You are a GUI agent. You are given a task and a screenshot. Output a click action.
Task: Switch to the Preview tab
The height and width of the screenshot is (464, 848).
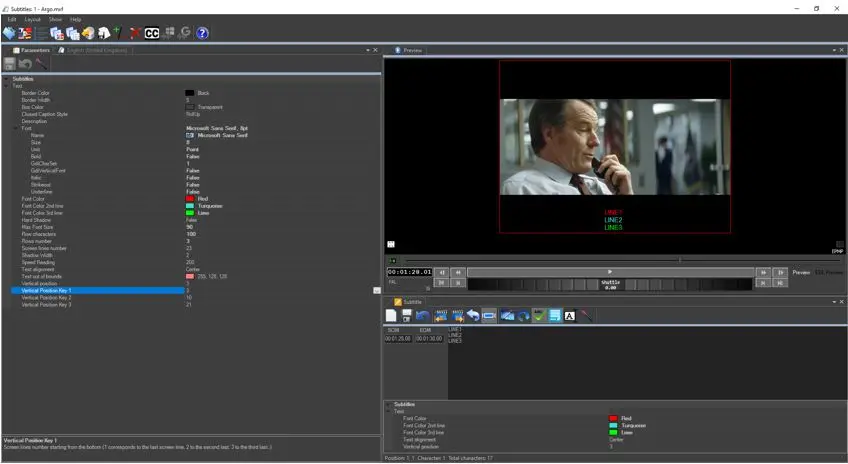409,50
